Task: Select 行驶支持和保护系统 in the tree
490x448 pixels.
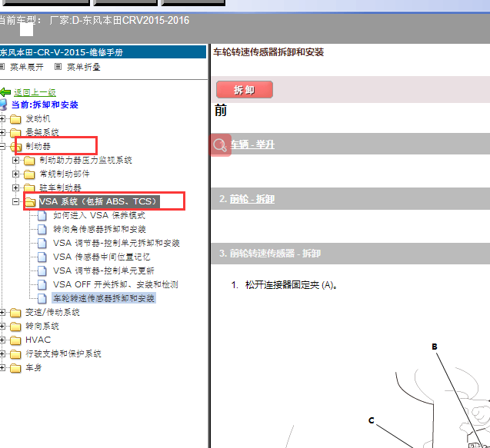Action: 63,353
